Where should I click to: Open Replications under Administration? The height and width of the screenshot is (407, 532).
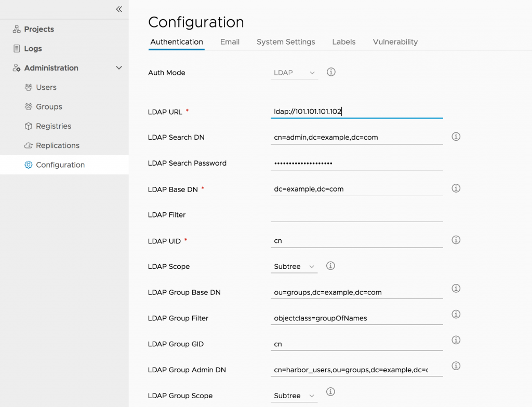pyautogui.click(x=58, y=145)
